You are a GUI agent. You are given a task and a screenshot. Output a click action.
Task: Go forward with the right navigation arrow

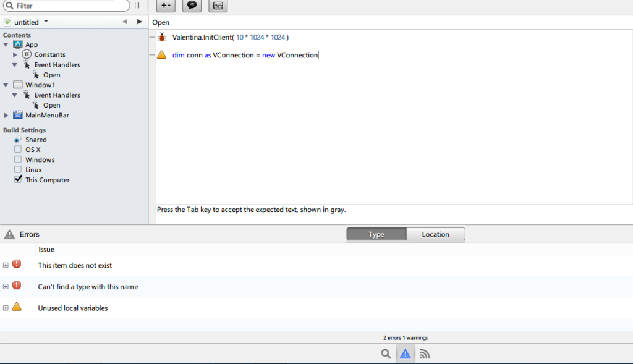point(139,22)
